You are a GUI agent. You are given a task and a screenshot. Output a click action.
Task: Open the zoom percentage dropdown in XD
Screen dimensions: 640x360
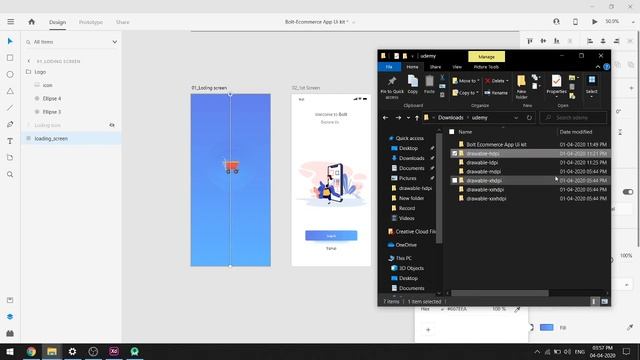click(633, 22)
